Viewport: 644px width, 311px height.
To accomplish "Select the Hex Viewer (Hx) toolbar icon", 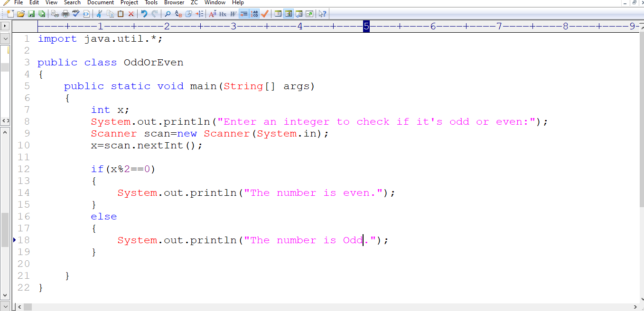I will coord(222,14).
